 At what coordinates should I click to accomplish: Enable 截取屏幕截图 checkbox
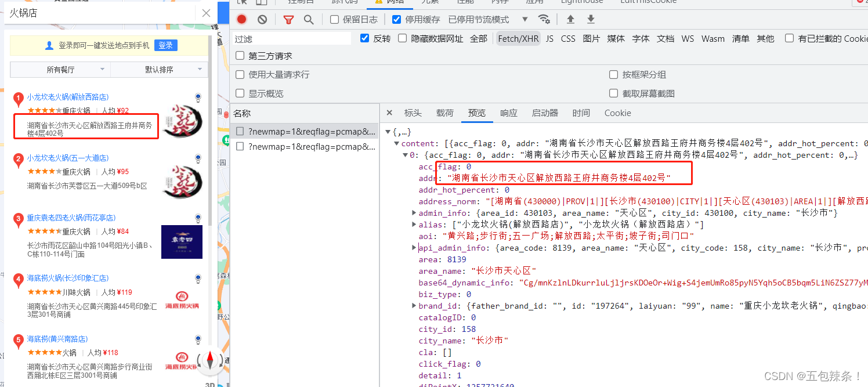613,93
